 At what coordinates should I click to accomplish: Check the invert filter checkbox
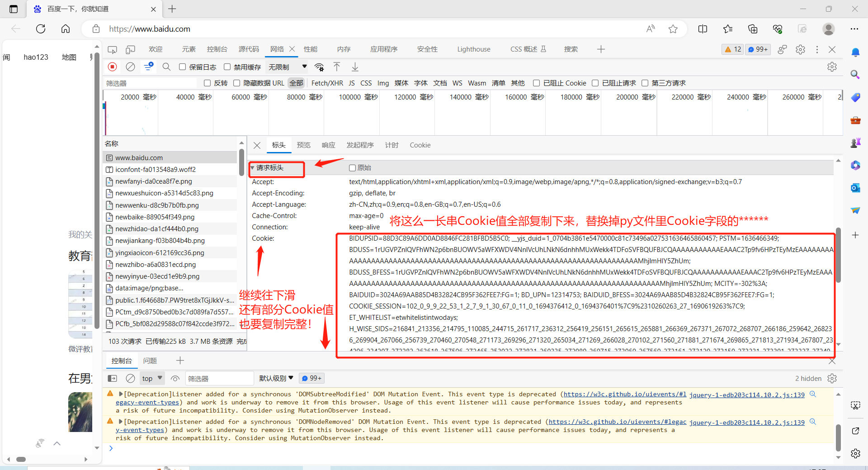point(207,83)
